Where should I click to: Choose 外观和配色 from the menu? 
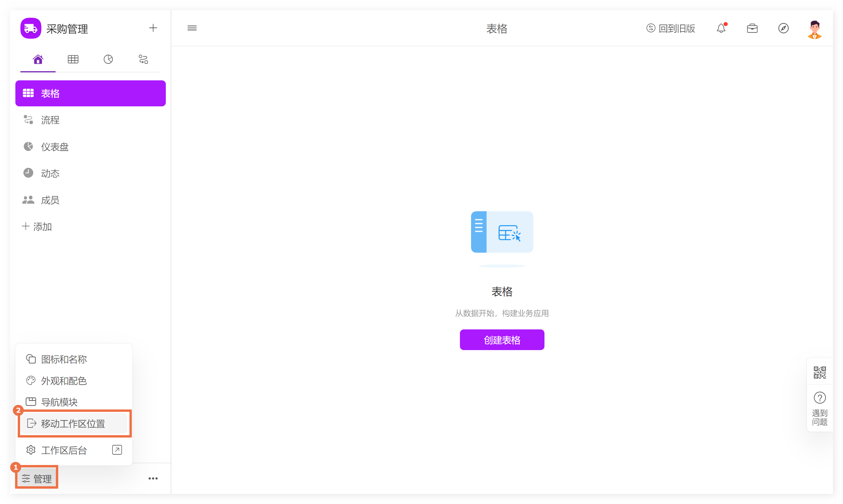(x=64, y=381)
